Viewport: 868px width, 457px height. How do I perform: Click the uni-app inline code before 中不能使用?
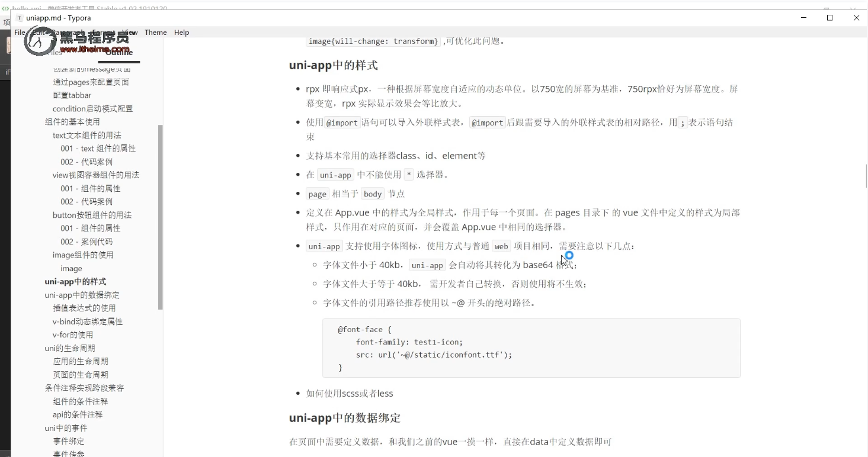tap(335, 175)
